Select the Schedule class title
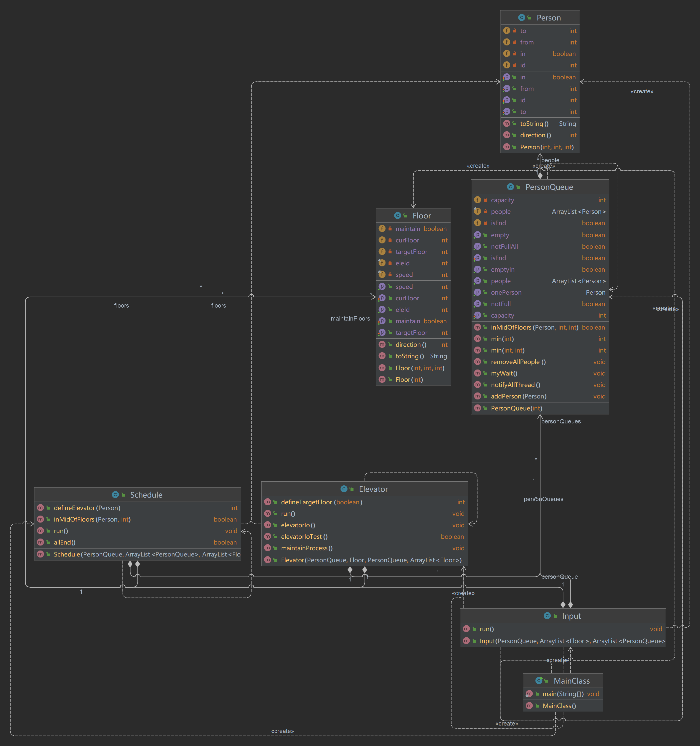The height and width of the screenshot is (746, 700). tap(146, 495)
